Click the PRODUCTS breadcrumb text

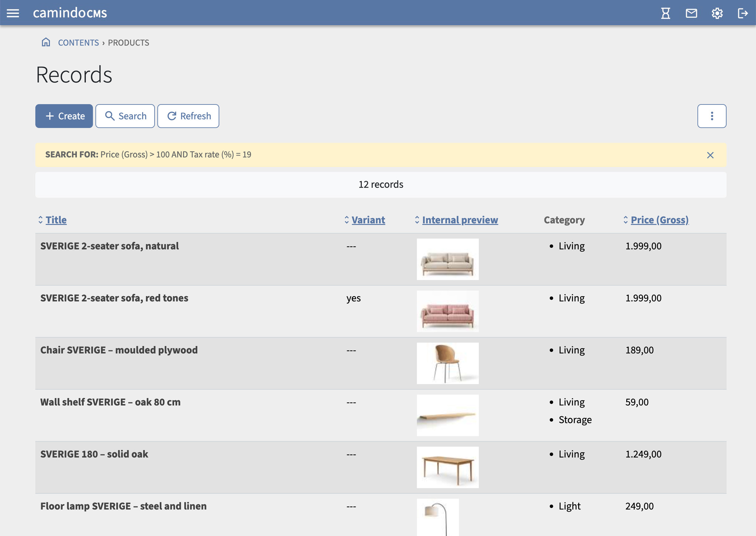[128, 43]
